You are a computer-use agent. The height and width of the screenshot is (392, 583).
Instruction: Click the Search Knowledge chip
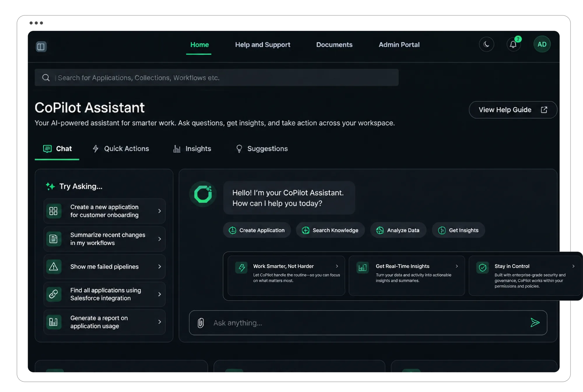(330, 230)
